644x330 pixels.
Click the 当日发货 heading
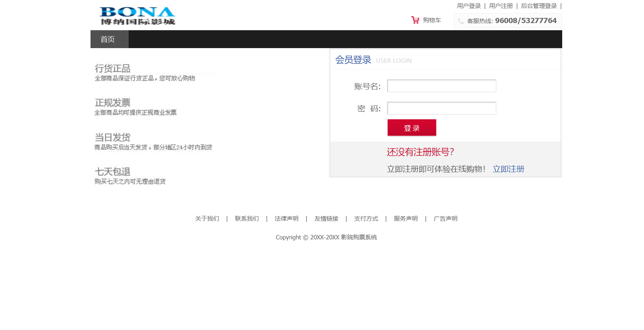112,137
